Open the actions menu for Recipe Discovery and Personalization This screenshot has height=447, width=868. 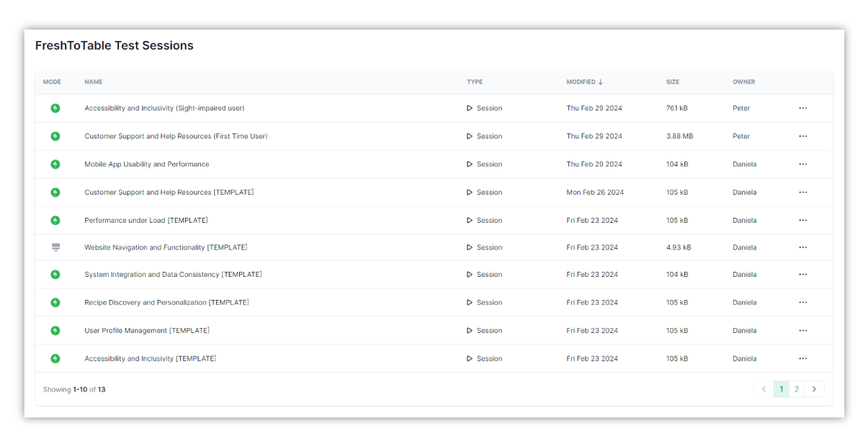(x=802, y=302)
